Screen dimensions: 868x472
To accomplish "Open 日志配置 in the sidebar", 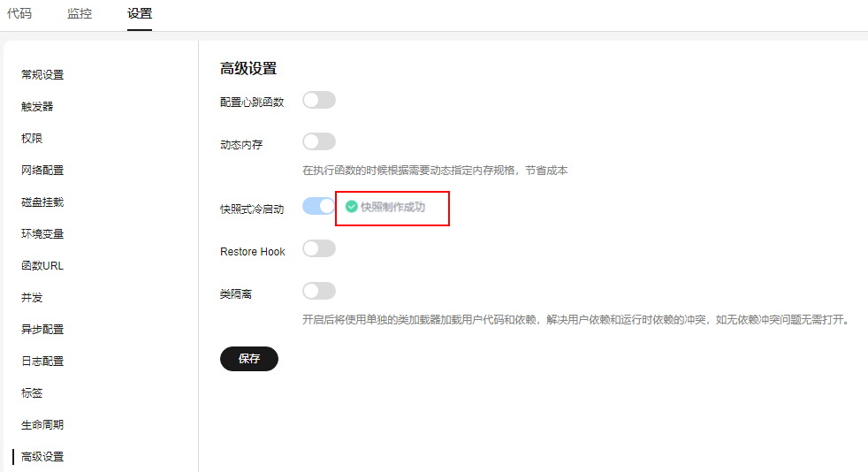I will [42, 361].
